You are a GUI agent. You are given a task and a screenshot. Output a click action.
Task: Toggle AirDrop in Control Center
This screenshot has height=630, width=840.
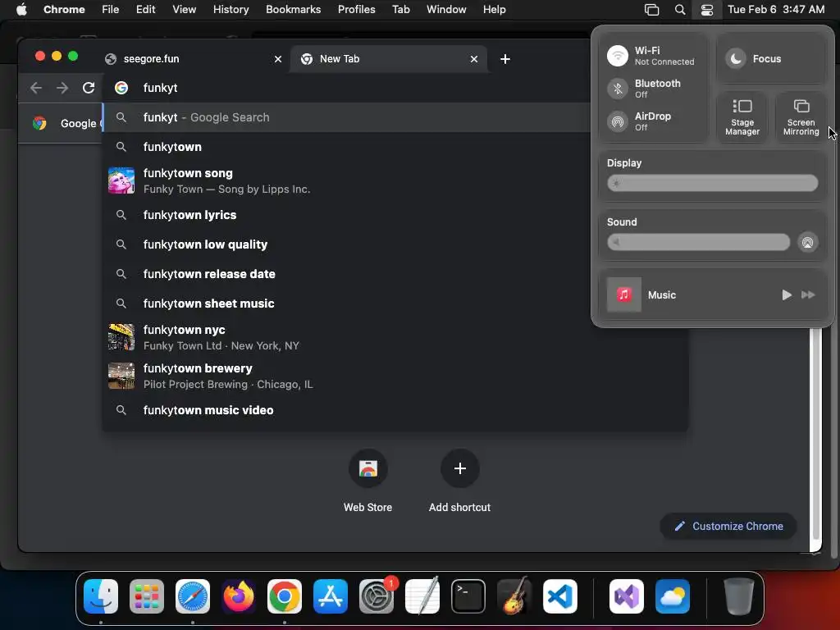tap(617, 121)
